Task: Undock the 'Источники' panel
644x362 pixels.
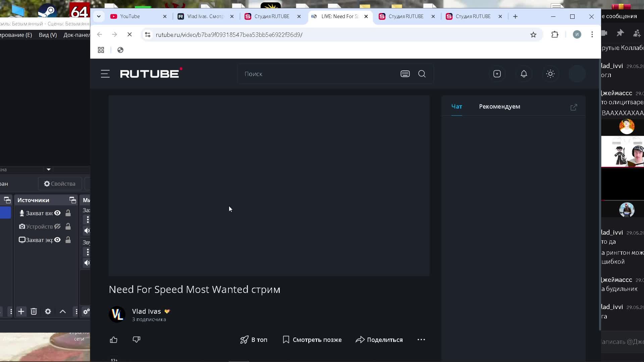Action: coord(72,200)
